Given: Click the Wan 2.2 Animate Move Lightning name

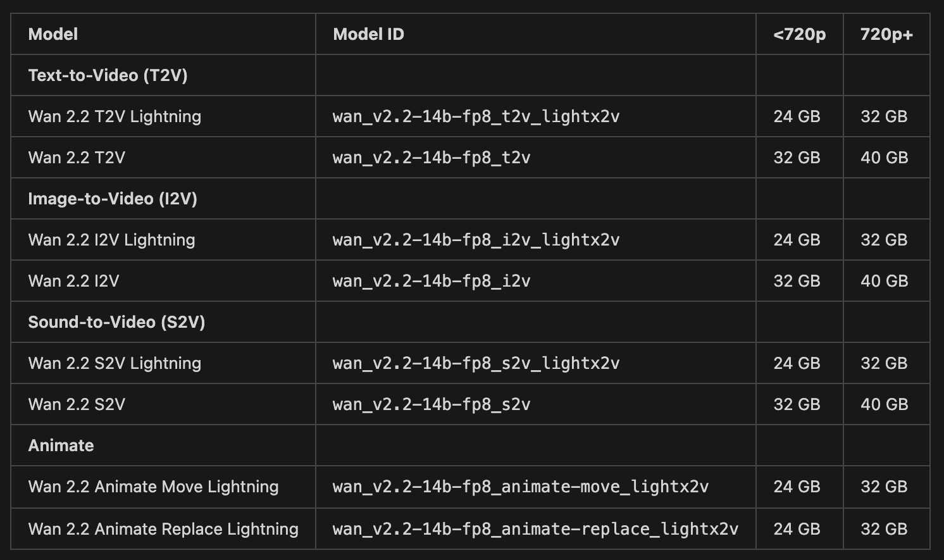Looking at the screenshot, I should coord(153,487).
